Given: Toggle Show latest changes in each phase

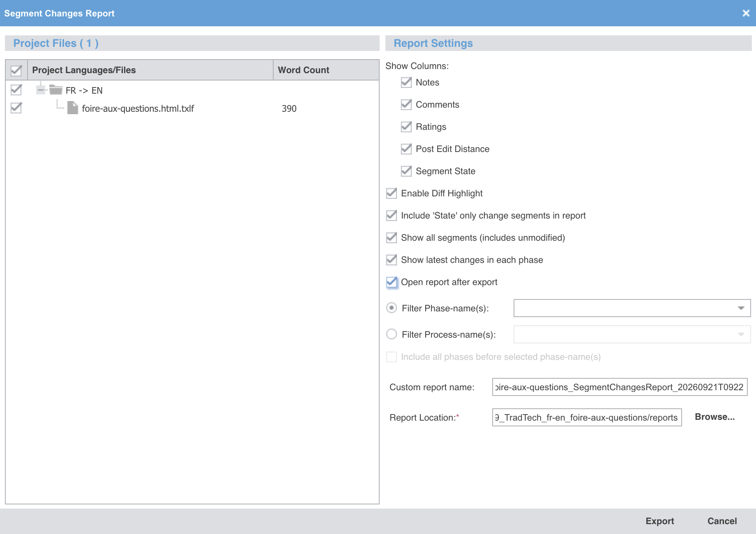Looking at the screenshot, I should [392, 260].
